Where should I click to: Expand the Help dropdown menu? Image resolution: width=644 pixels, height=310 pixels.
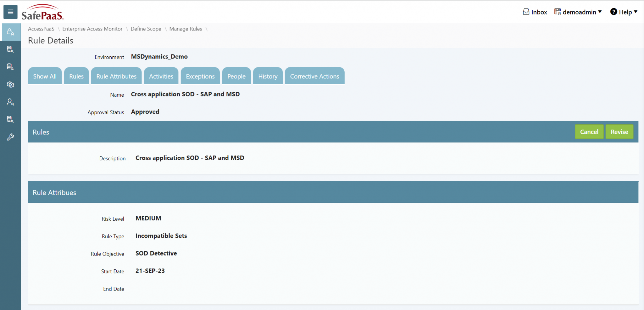624,12
